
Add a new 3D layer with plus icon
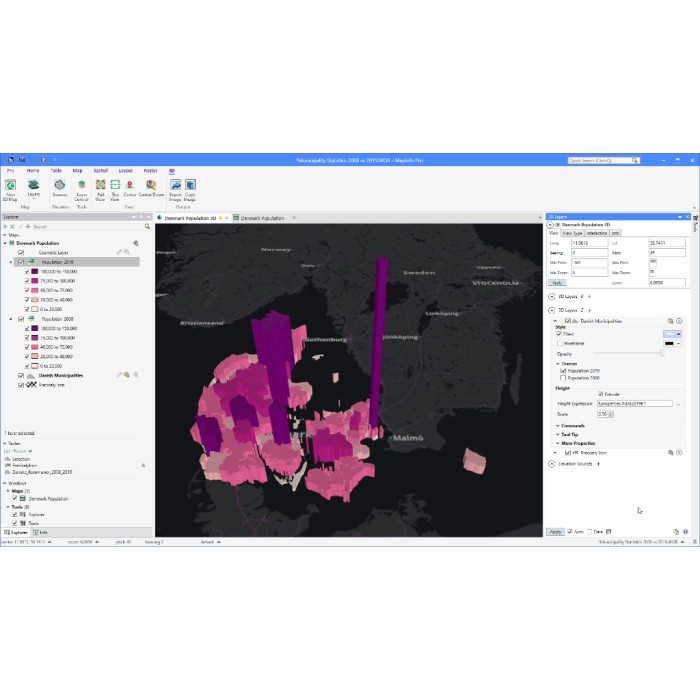pos(589,296)
